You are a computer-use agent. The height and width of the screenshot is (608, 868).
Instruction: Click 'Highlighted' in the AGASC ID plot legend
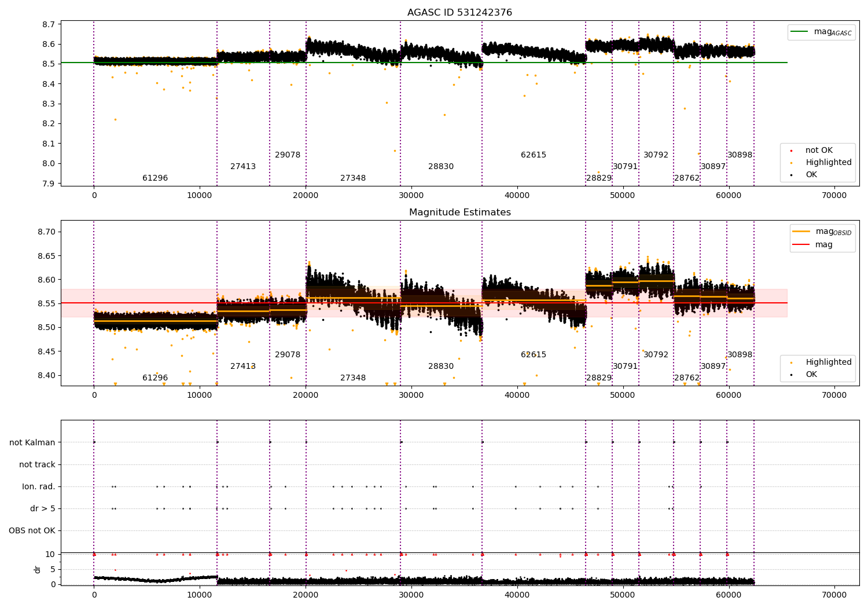828,162
